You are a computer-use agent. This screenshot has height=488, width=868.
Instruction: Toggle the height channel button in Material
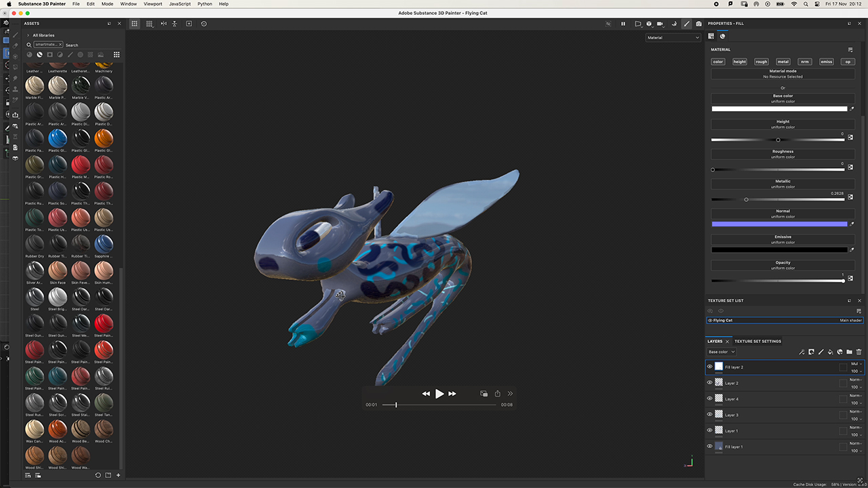click(740, 62)
